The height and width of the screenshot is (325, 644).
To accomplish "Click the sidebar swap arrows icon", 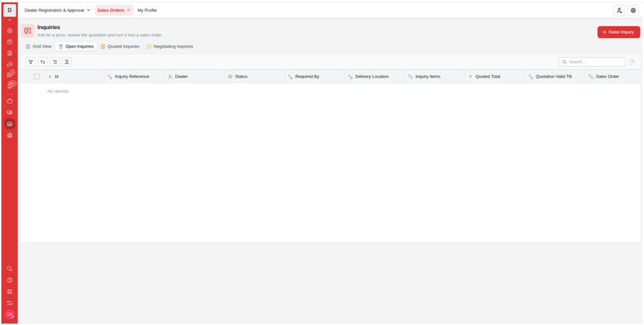I will pyautogui.click(x=10, y=302).
